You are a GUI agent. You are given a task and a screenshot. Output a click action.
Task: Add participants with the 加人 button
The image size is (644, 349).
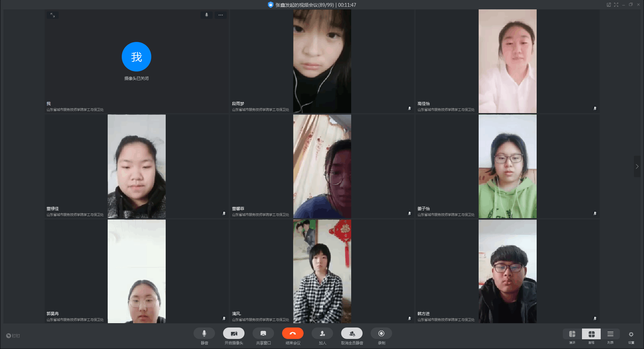point(322,334)
